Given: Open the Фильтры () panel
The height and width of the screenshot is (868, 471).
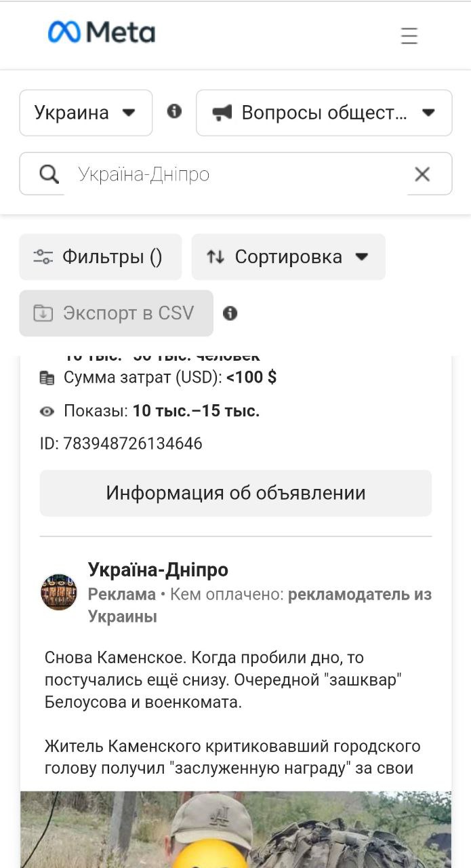Looking at the screenshot, I should click(100, 257).
